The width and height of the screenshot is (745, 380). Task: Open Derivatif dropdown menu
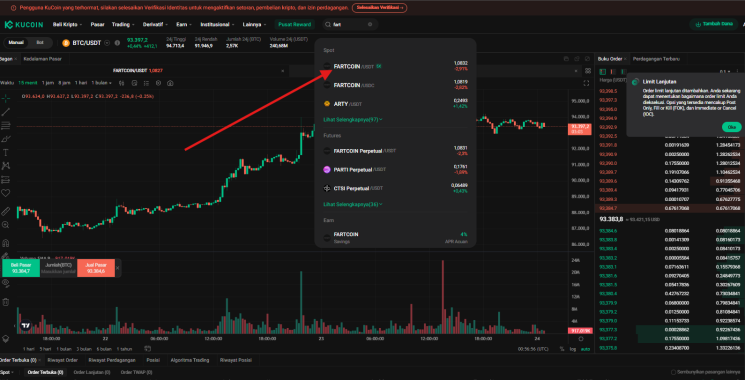155,24
